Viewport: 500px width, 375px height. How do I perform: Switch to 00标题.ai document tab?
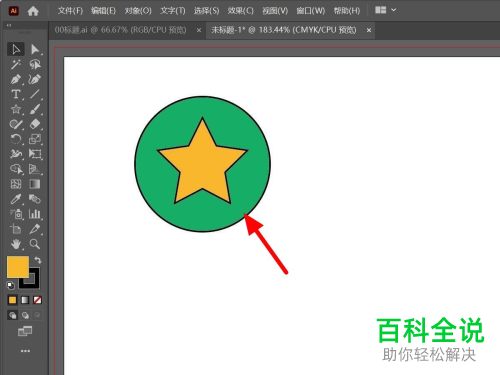tap(120, 30)
